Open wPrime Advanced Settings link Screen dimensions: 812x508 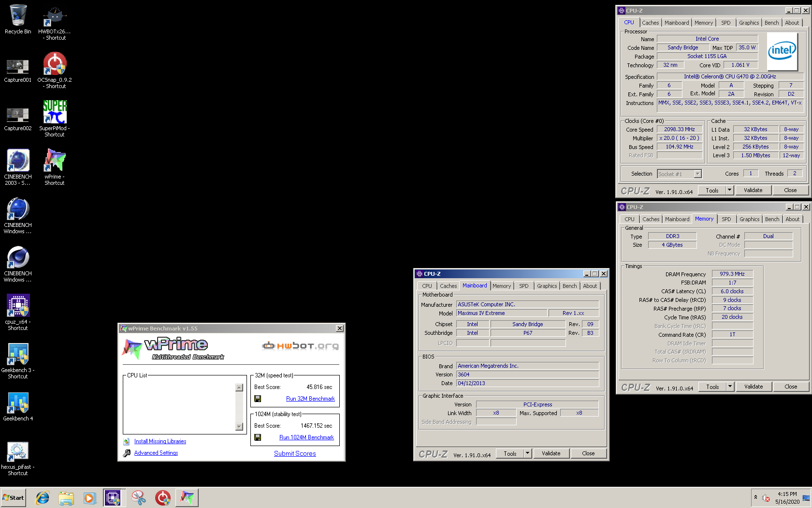(156, 453)
